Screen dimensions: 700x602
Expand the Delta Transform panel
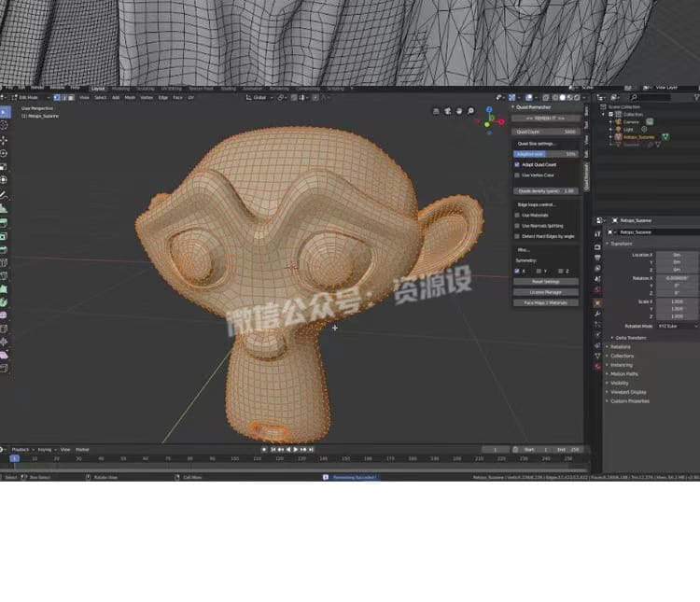click(630, 338)
